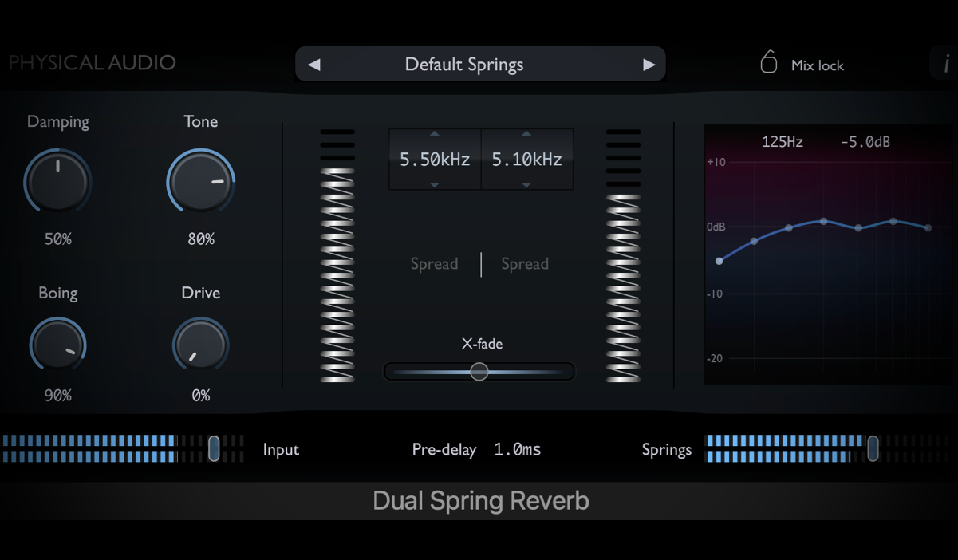
Task: Click the Physical Audio logo
Action: click(91, 63)
